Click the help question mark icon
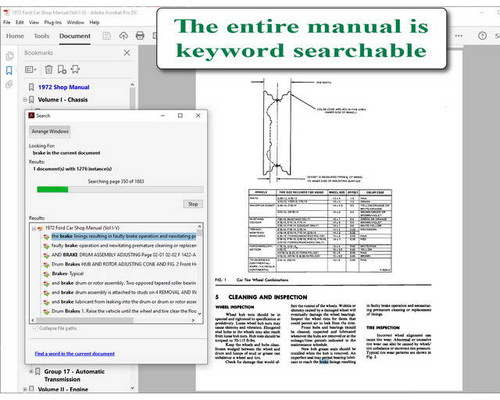This screenshot has height=400, width=500. tap(482, 36)
